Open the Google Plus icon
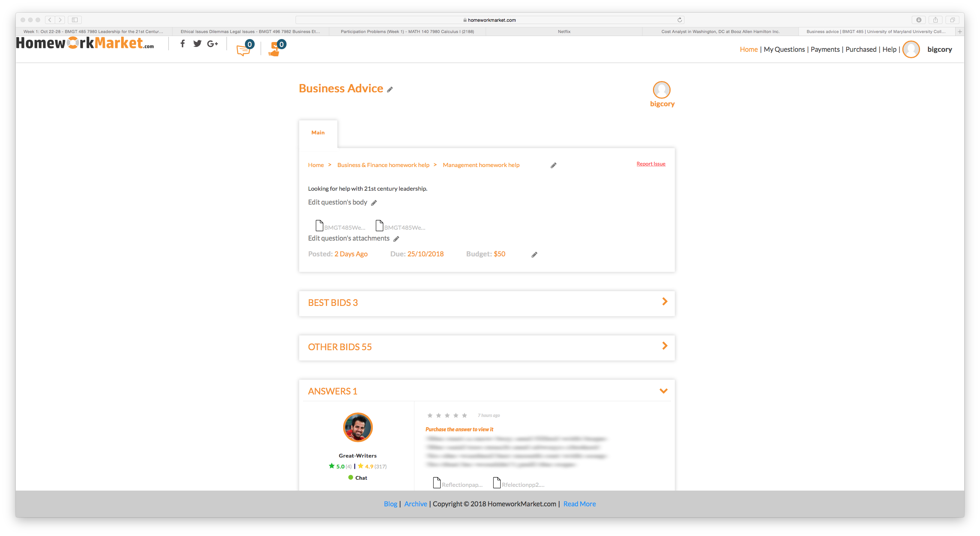Viewport: 980px width, 536px height. point(212,44)
